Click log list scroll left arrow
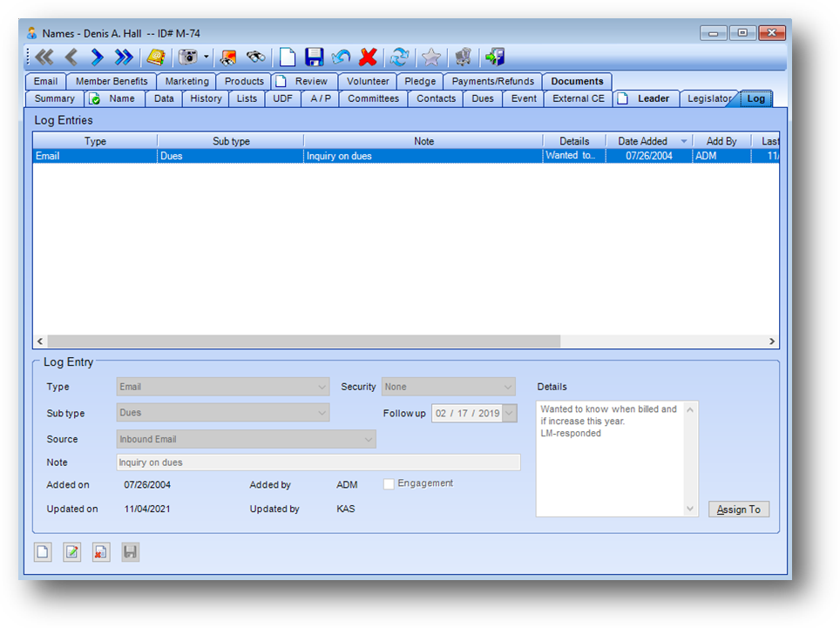The width and height of the screenshot is (840, 628). pos(39,341)
